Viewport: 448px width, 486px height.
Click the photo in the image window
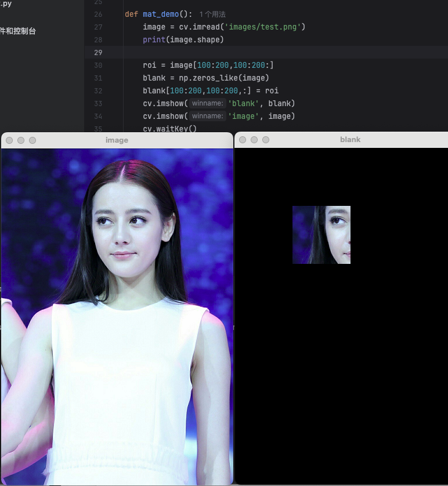pos(117,317)
